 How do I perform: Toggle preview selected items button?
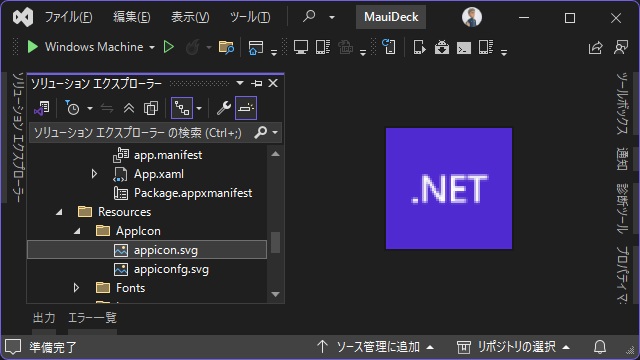(x=246, y=108)
